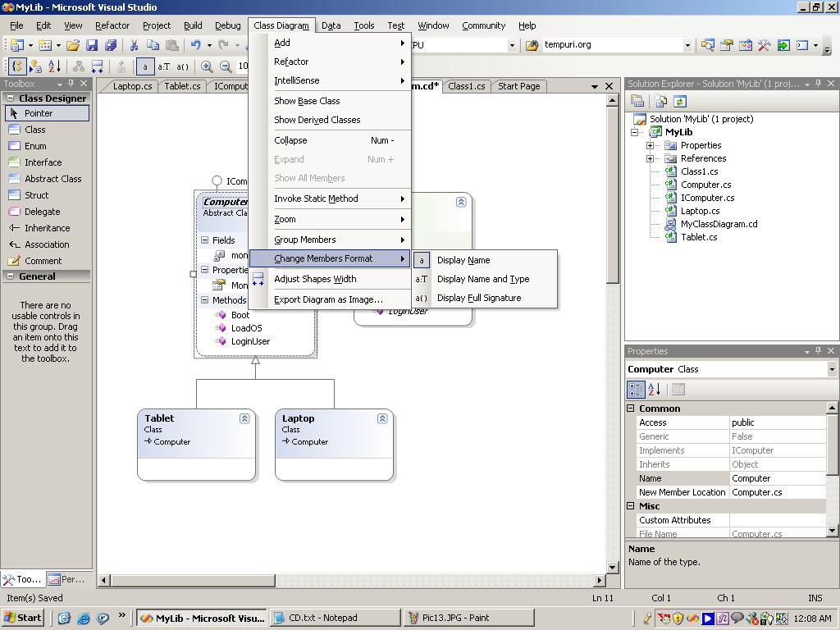
Task: Open the tempuri.org combo box dropdown
Action: pos(687,46)
